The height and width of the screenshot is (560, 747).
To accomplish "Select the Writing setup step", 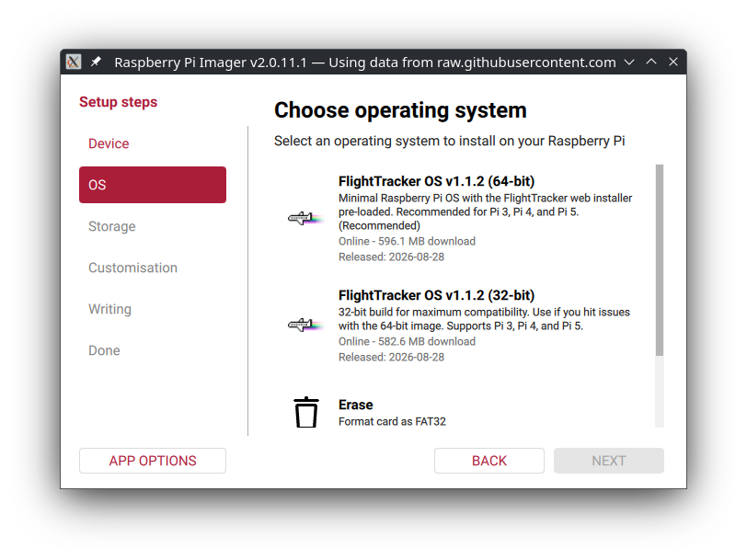I will click(x=153, y=309).
